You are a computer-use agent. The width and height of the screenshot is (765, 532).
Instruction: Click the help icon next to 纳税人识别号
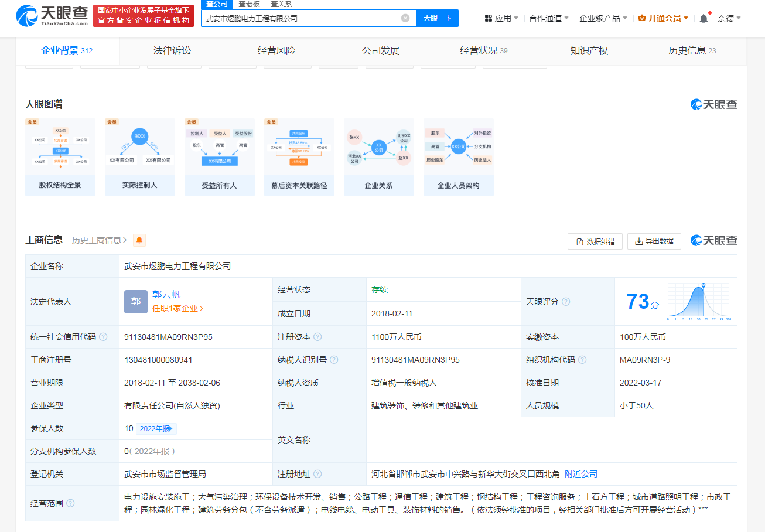pyautogui.click(x=334, y=360)
